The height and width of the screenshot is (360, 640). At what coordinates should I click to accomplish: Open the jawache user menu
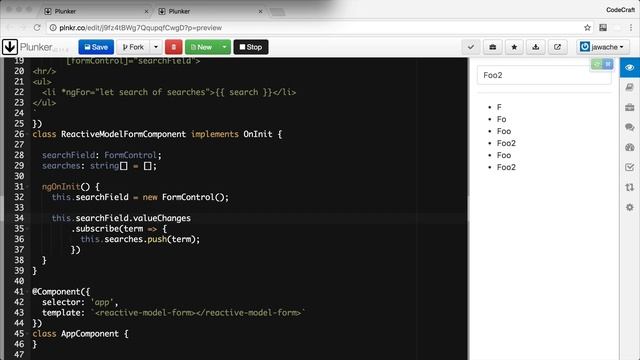602,47
